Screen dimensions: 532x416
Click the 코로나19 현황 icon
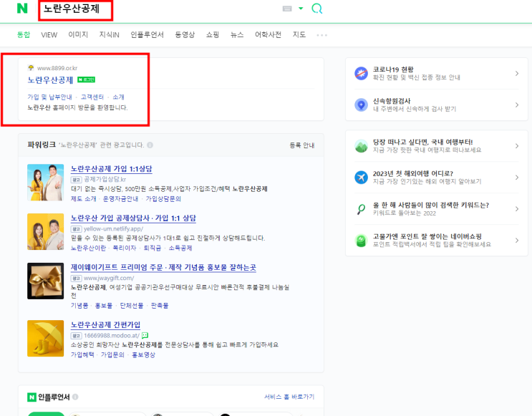361,73
